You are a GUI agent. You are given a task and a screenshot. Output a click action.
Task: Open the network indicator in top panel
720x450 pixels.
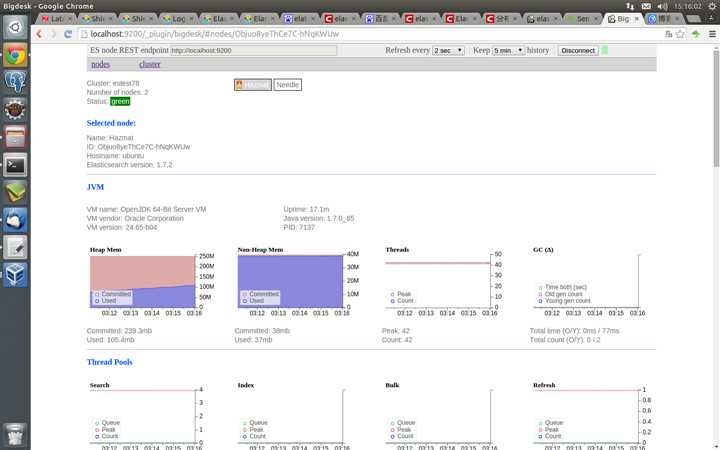[630, 6]
